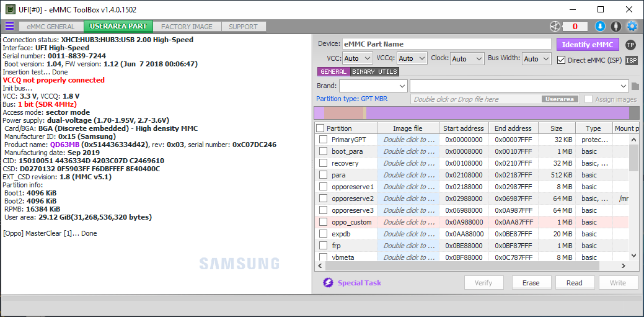Click the ISP pinout icon

point(631,60)
